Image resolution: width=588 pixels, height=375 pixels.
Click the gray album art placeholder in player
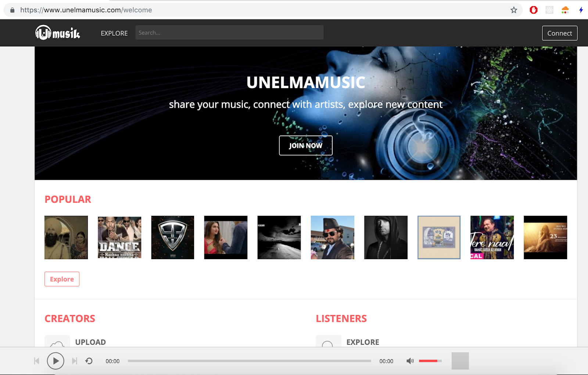pyautogui.click(x=460, y=361)
